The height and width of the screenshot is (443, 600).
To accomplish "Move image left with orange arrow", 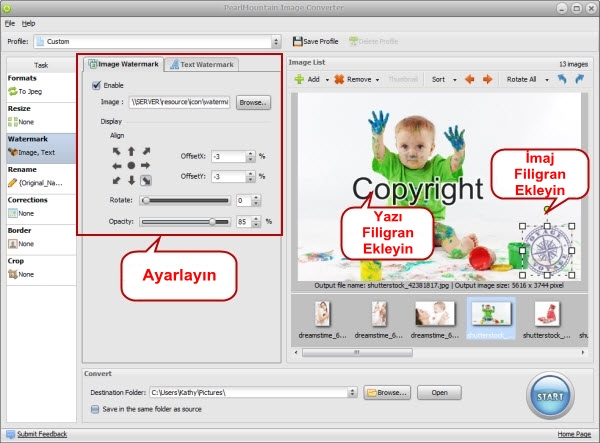I will (x=473, y=79).
